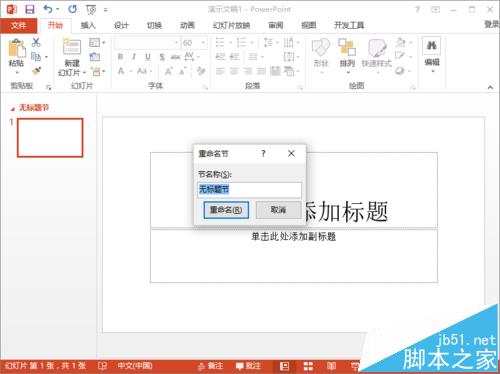The image size is (500, 374).
Task: Sign in via 登录 link
Action: (492, 24)
